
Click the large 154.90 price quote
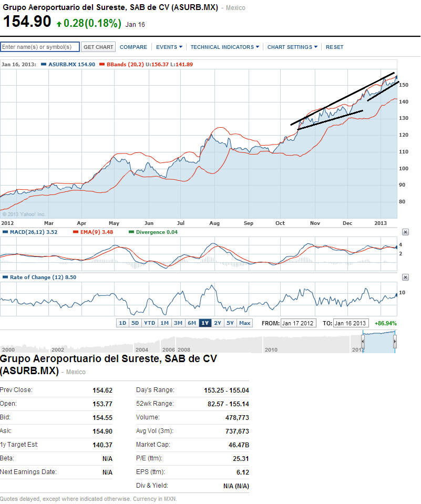click(27, 22)
